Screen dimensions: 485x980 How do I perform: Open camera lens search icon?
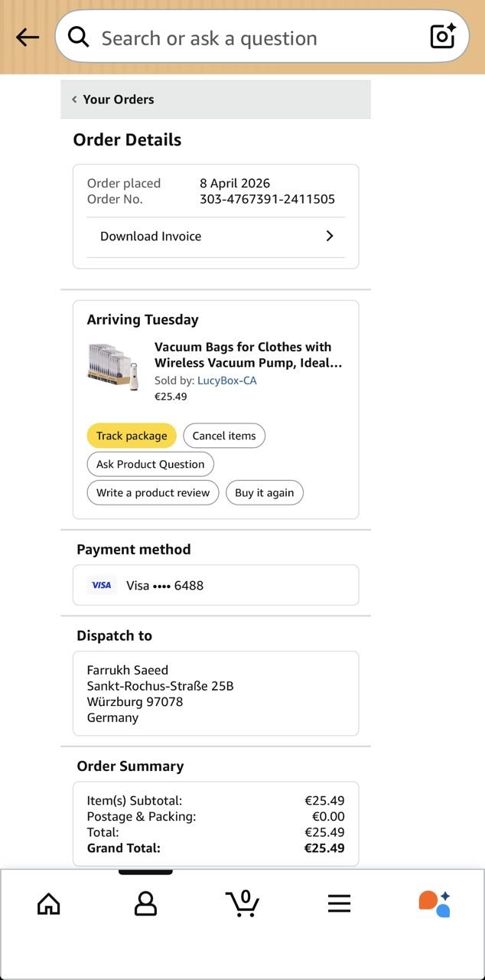pos(443,37)
